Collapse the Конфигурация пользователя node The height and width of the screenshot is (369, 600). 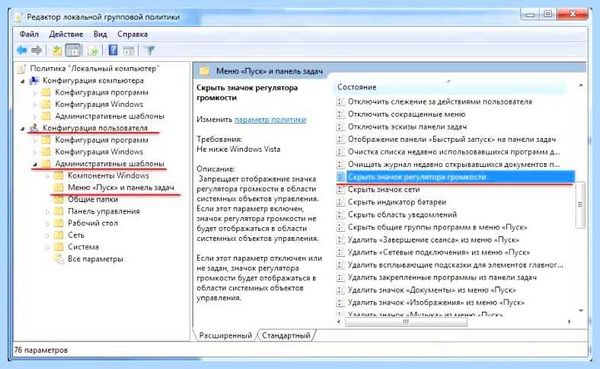[23, 128]
